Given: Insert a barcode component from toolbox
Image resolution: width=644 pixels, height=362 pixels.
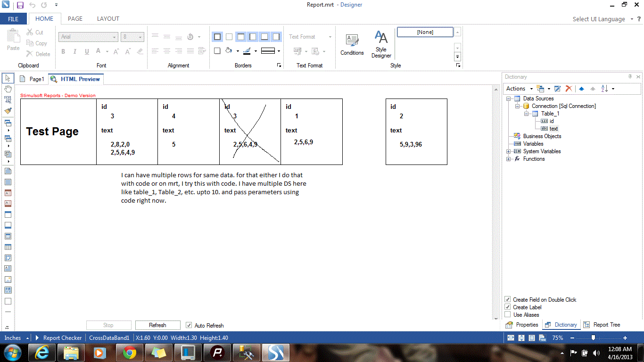Looking at the screenshot, I should point(8,290).
